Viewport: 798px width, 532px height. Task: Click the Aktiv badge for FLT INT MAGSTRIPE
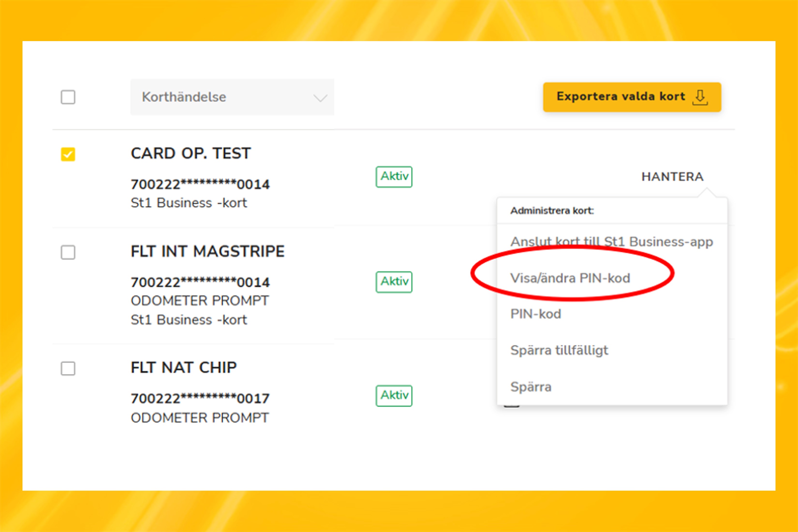394,282
